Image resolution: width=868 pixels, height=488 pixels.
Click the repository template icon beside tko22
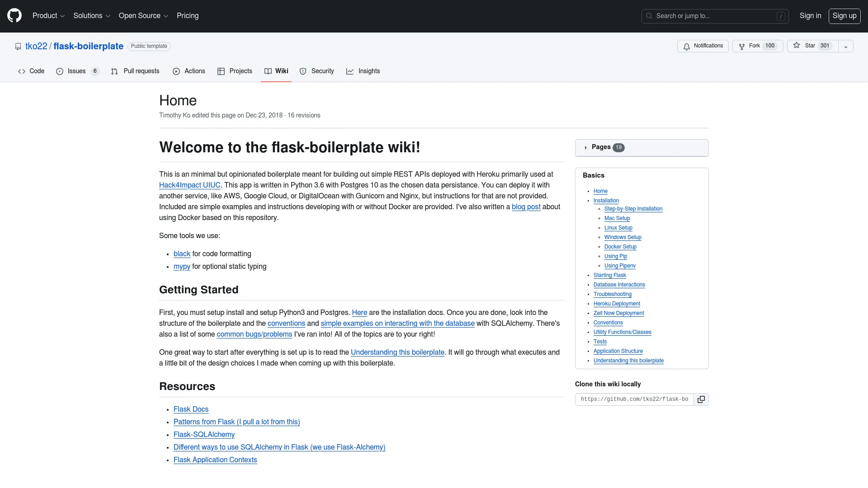coord(18,47)
